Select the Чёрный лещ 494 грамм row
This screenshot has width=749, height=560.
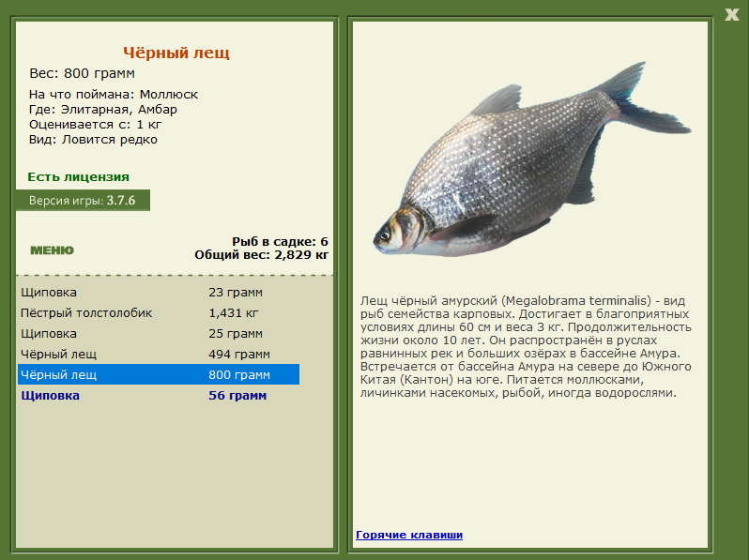159,354
